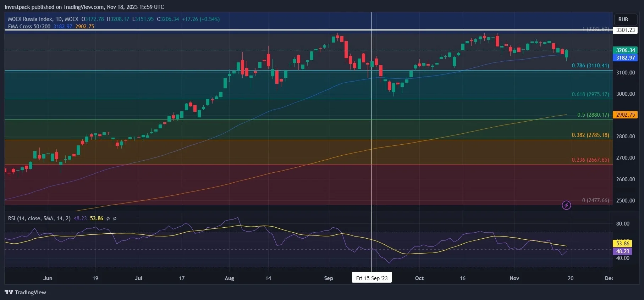Click the green 3206.34 current price label
Screen dimensions: 644x300
point(625,50)
